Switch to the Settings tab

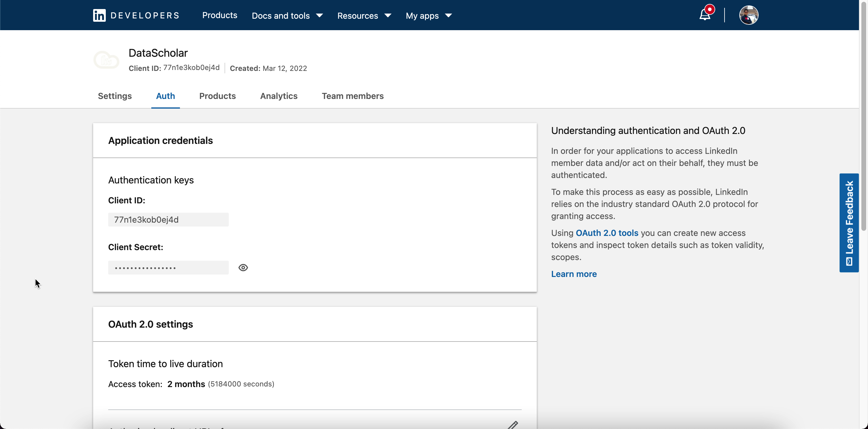click(115, 96)
